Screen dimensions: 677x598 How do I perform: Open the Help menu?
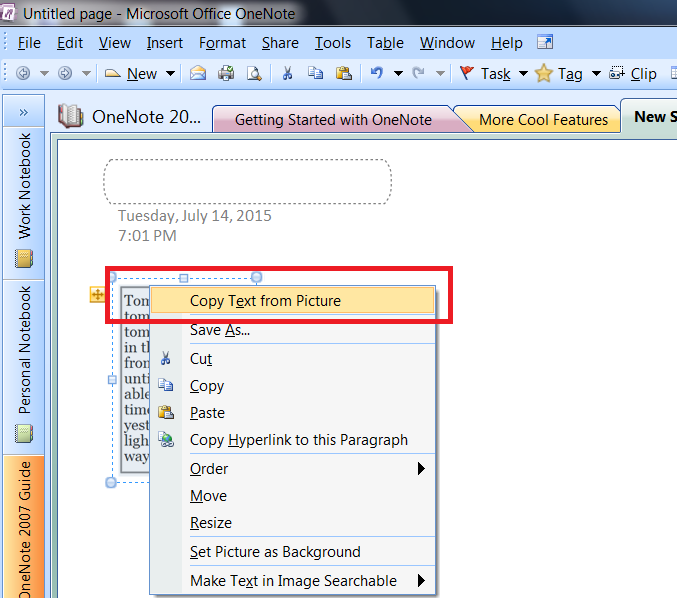(506, 43)
